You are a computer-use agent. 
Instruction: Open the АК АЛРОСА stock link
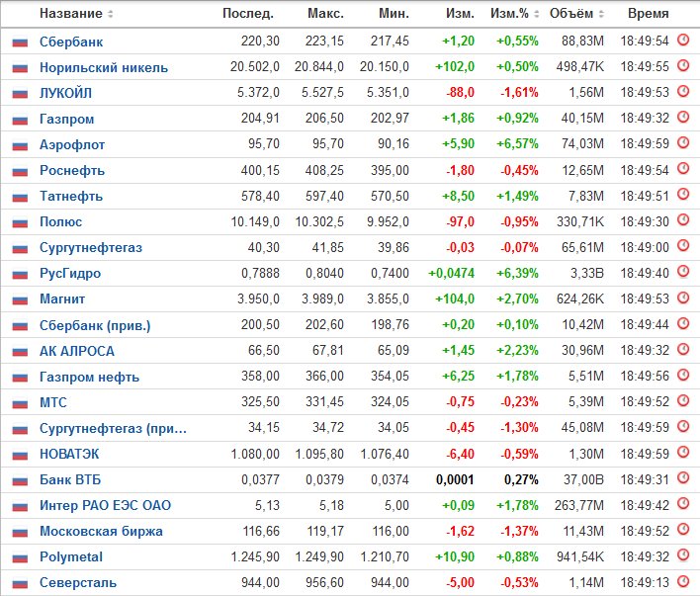[77, 351]
